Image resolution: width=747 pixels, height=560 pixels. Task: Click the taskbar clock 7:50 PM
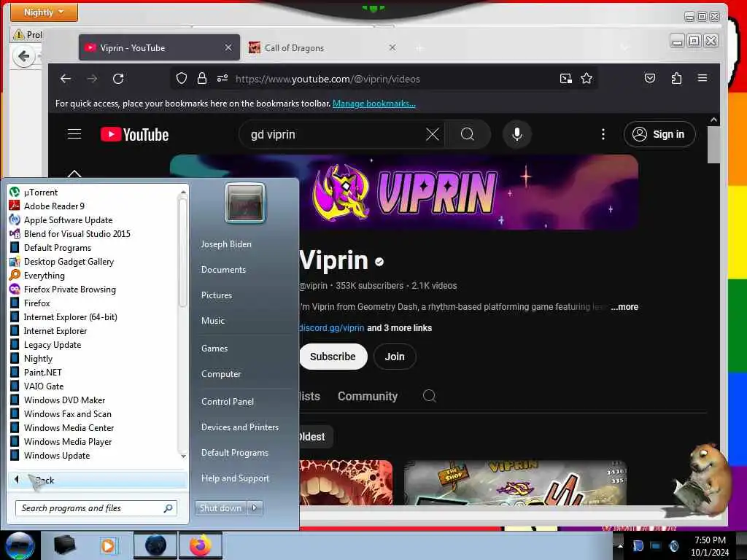pyautogui.click(x=710, y=540)
